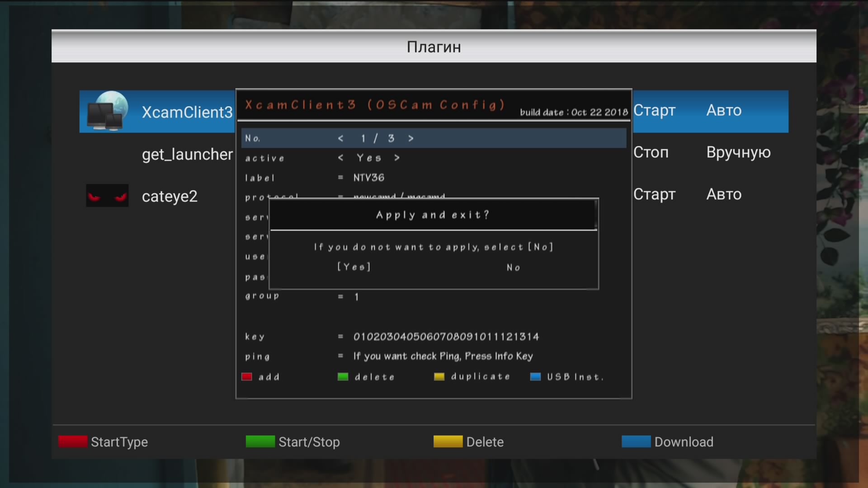The height and width of the screenshot is (488, 868).
Task: Click Авто start type for cateye2
Action: click(724, 194)
